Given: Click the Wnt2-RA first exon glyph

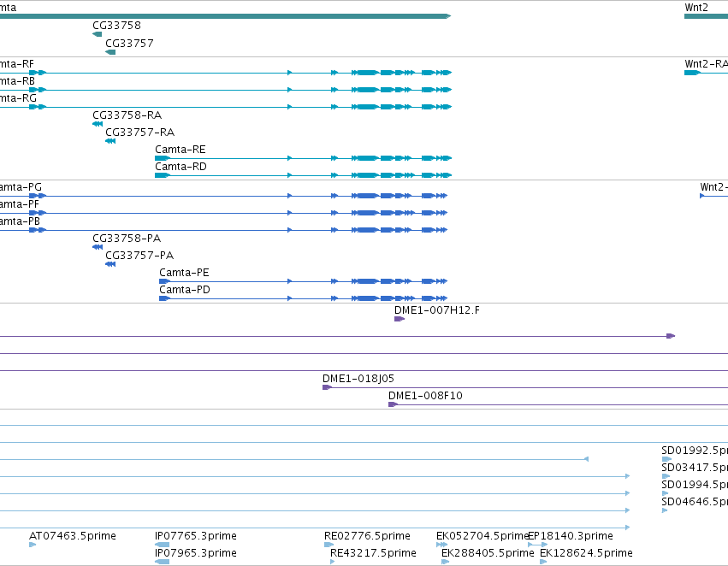Looking at the screenshot, I should (x=692, y=73).
